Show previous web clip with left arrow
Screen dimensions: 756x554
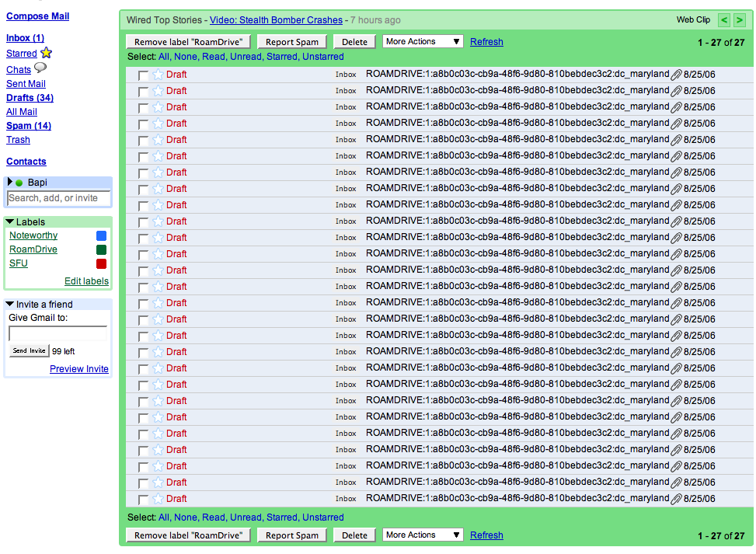click(x=723, y=20)
